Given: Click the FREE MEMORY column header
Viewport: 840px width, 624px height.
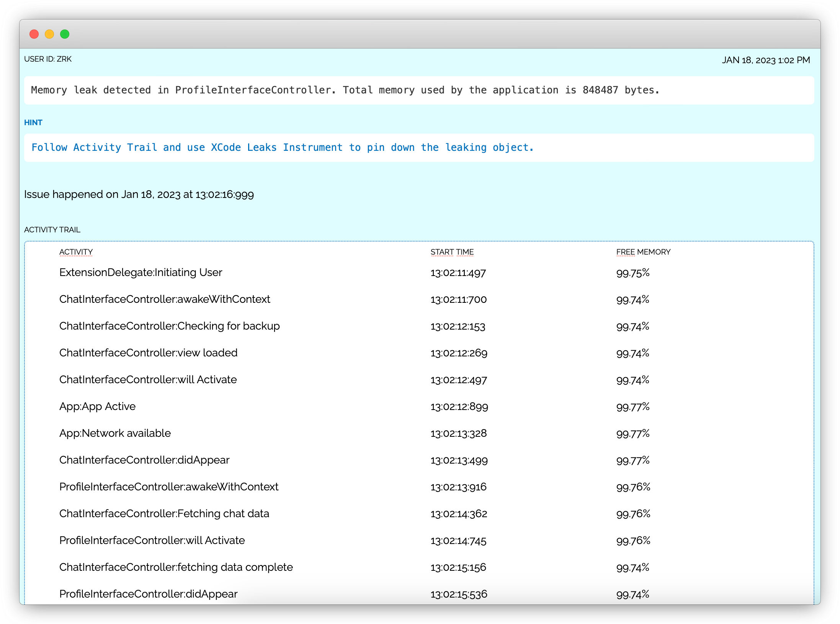Looking at the screenshot, I should pyautogui.click(x=643, y=252).
